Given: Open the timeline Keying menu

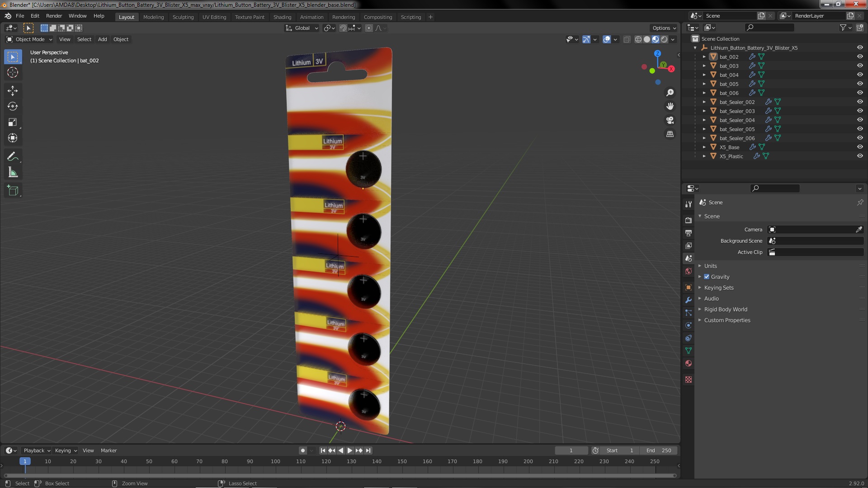Looking at the screenshot, I should 66,450.
